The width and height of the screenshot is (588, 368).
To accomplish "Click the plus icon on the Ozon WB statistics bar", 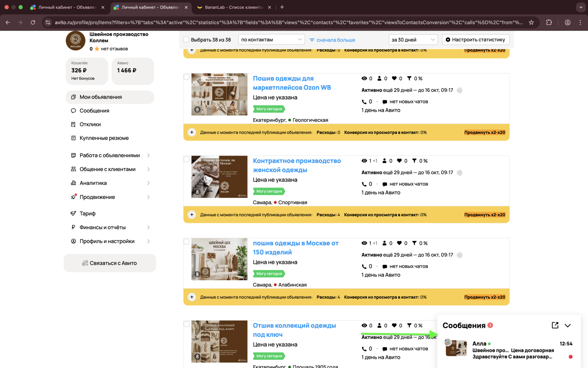I will [192, 132].
